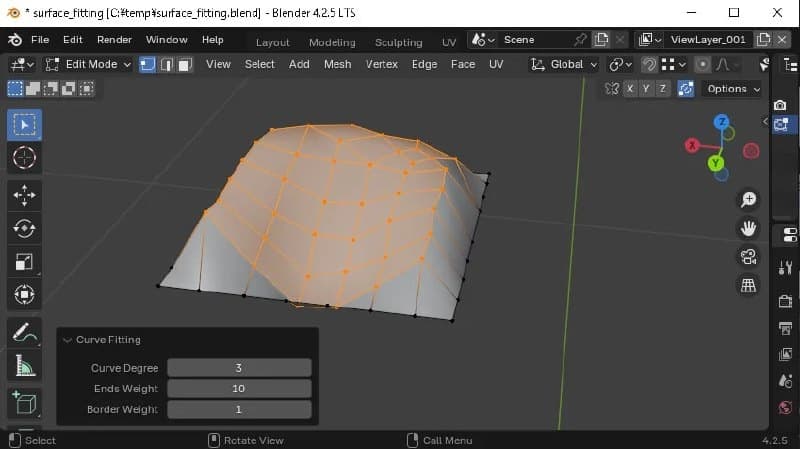
Task: Select the Annotate tool
Action: 24,333
